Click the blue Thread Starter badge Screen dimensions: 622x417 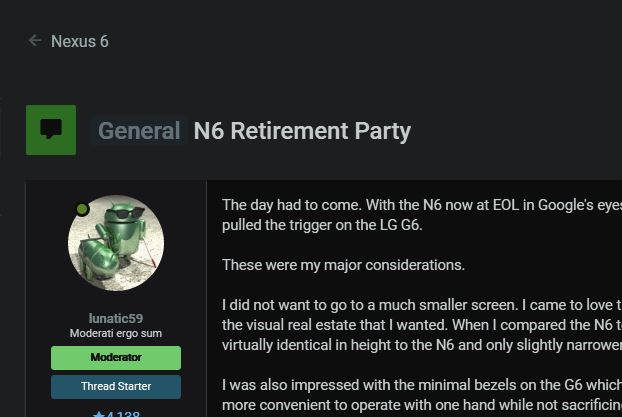pyautogui.click(x=116, y=386)
